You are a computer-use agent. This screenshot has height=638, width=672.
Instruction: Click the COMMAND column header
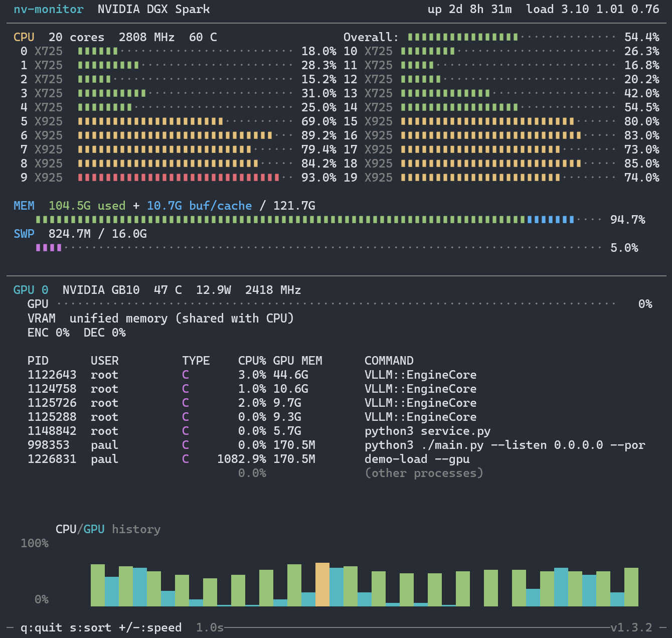pyautogui.click(x=389, y=361)
